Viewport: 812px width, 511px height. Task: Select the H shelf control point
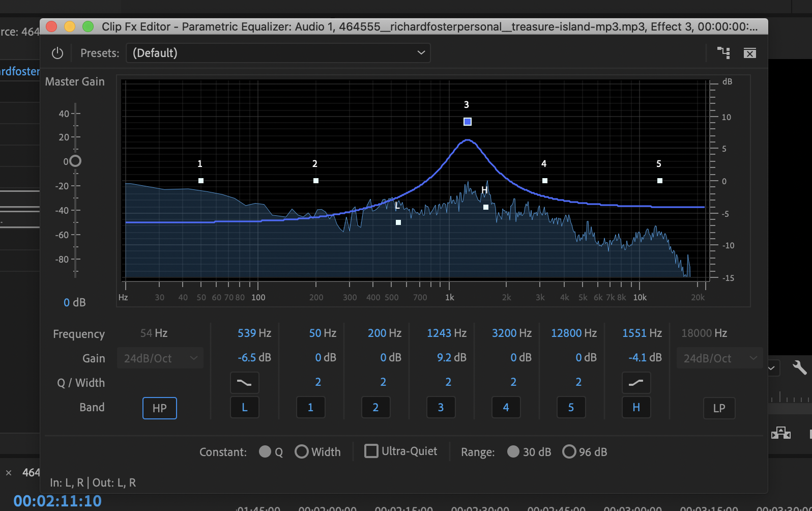[x=486, y=207]
